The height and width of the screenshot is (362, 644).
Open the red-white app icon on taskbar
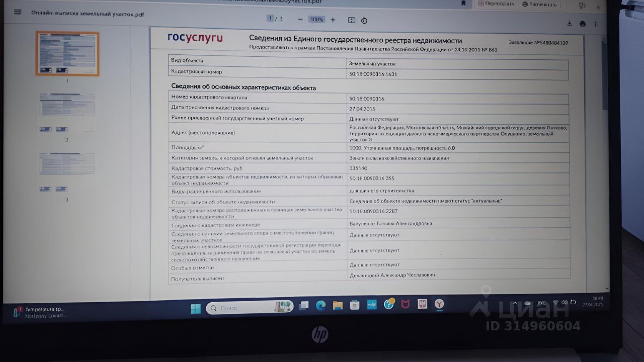pos(423,304)
